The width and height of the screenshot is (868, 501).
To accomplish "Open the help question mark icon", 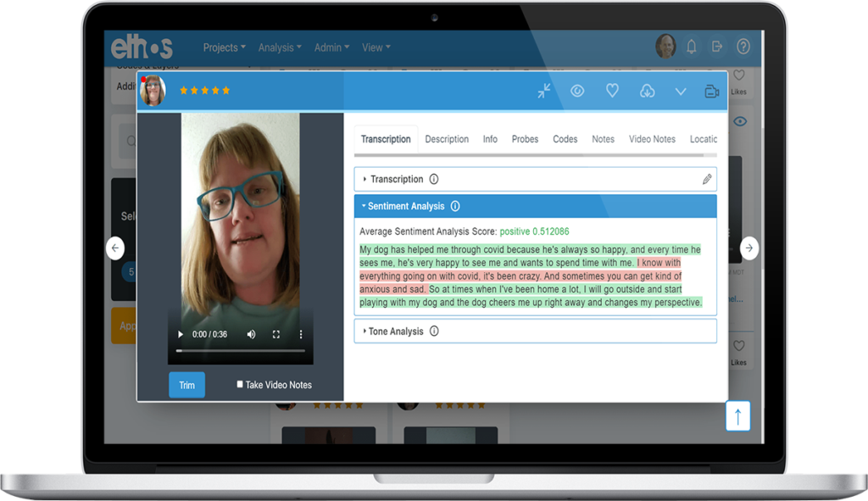I will (743, 47).
